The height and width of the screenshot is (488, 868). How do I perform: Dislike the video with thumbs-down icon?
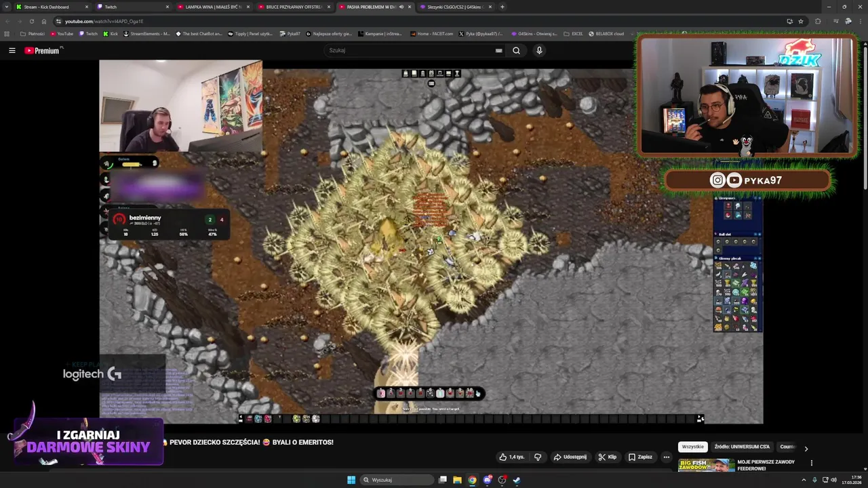click(538, 457)
